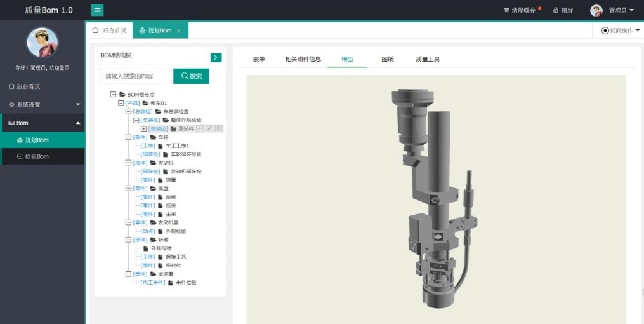Collapse the 车轮 component node
Viewport: 644px width, 324px height.
coord(128,137)
